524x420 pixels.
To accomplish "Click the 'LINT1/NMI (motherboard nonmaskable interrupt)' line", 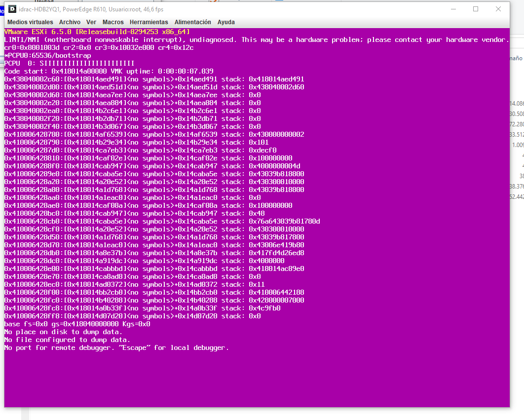I will [257, 40].
